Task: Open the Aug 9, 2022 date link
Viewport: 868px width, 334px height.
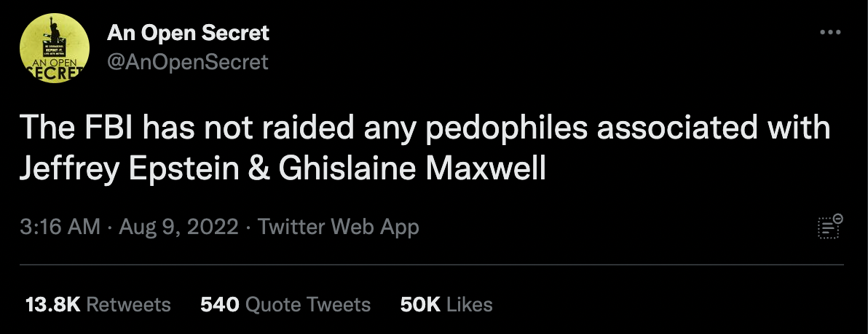Action: tap(178, 226)
